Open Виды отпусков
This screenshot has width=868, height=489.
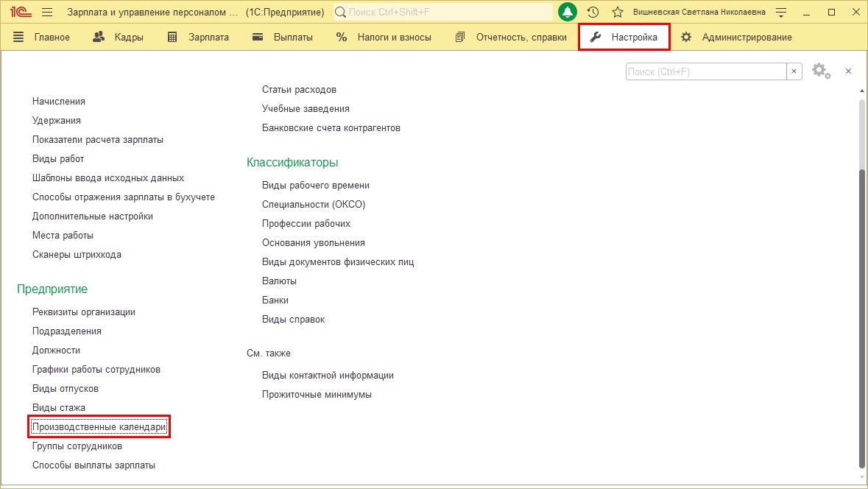[66, 389]
